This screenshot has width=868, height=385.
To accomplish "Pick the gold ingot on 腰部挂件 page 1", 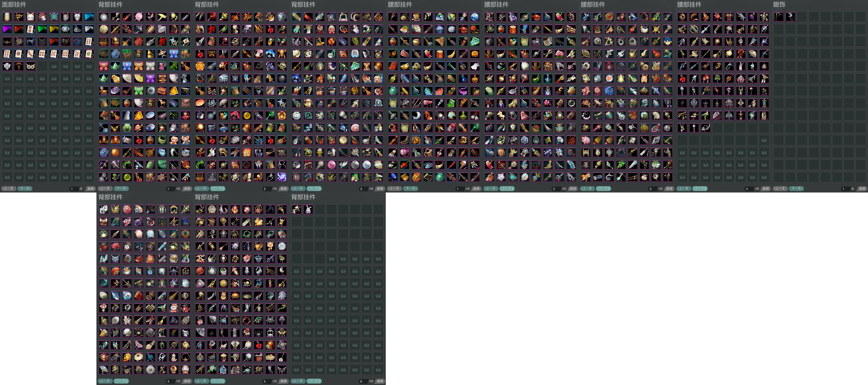I will pos(404,66).
